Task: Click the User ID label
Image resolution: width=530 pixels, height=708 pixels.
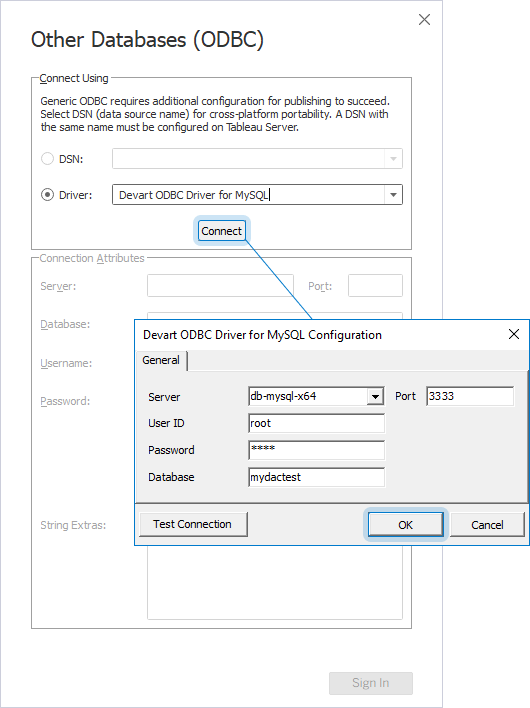Action: [166, 423]
